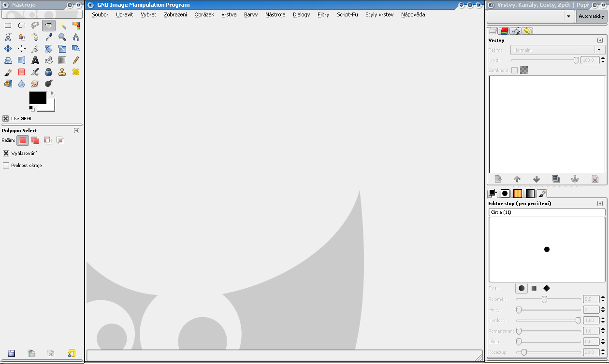Select the Free Select lasso tool
This screenshot has width=609, height=364.
(x=35, y=26)
